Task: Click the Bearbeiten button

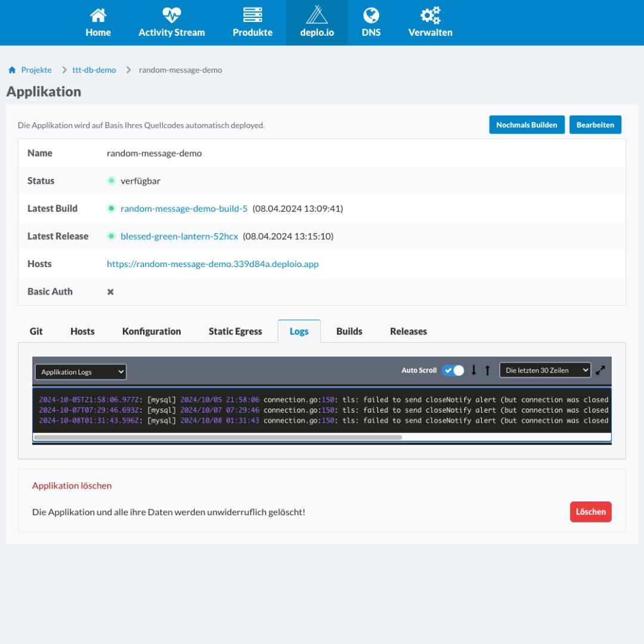Action: (595, 125)
